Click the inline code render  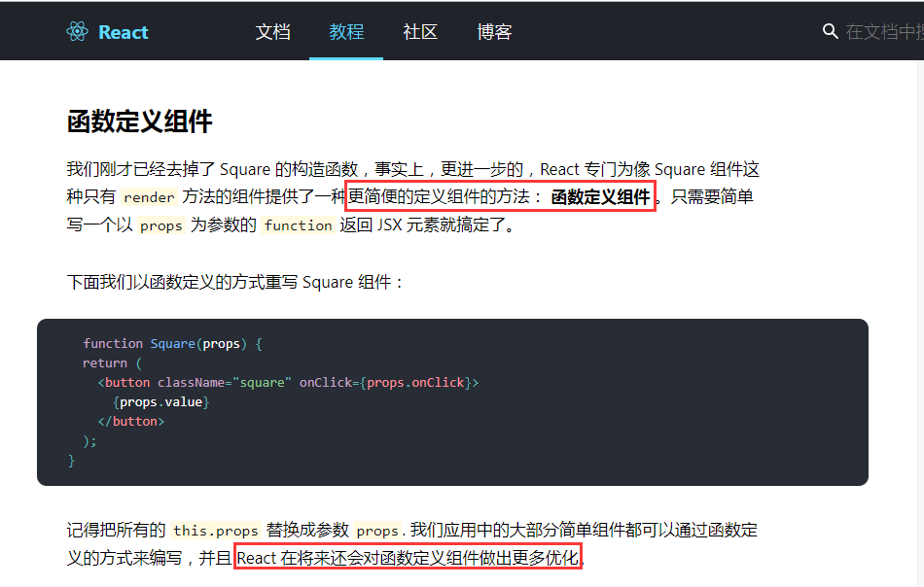149,197
